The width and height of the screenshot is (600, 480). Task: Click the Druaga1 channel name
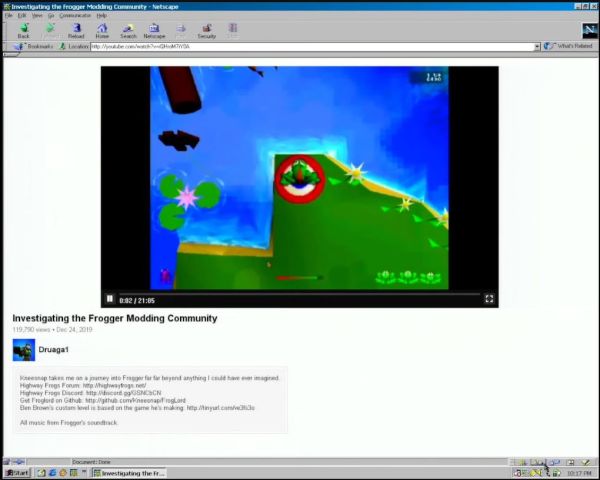[53, 349]
